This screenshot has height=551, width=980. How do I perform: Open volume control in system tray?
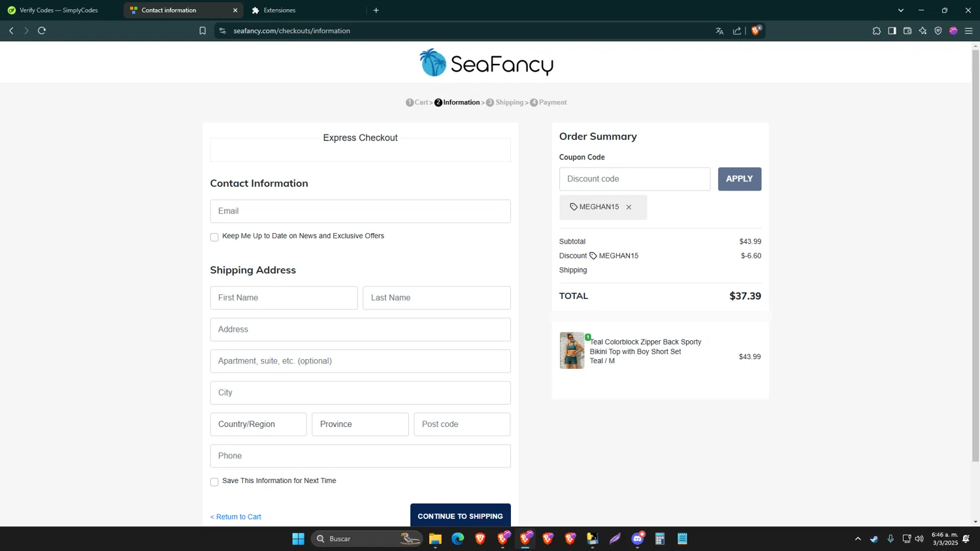[x=919, y=539]
